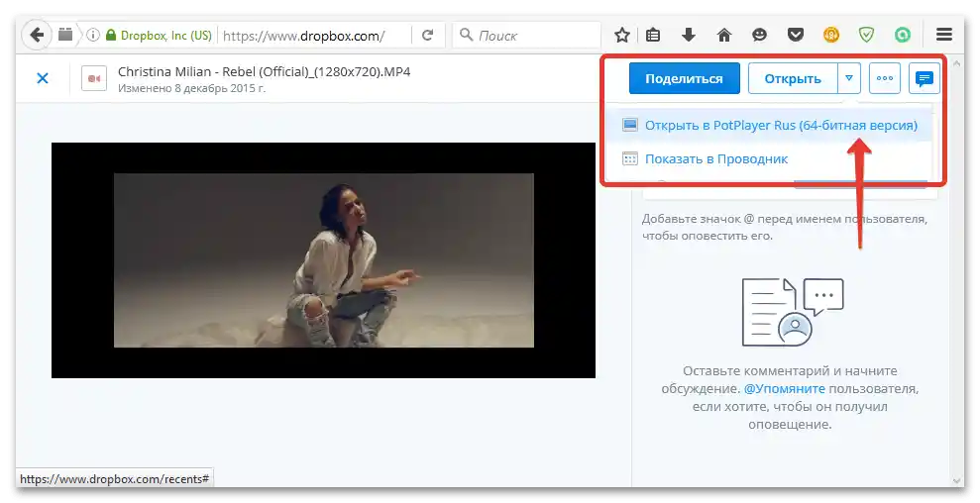Click the green circular extension icon
980x503 pixels.
pos(903,35)
